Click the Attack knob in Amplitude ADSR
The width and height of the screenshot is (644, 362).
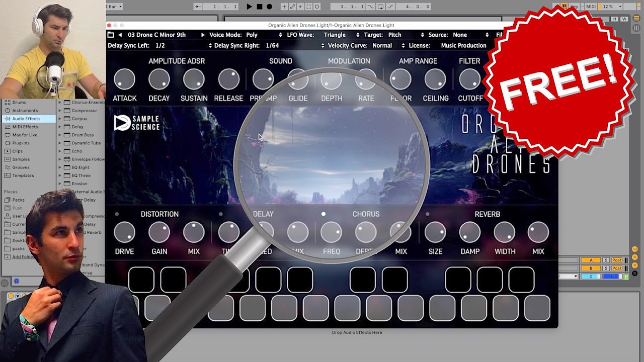point(124,79)
